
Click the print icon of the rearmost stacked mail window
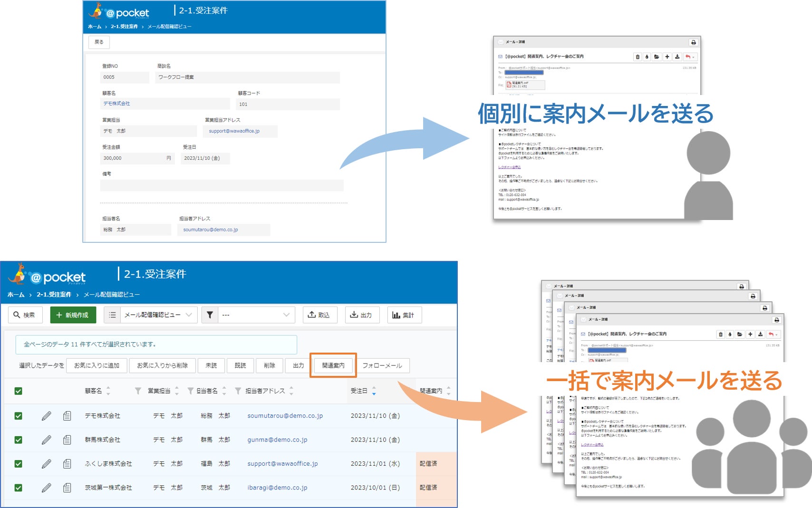coord(741,287)
